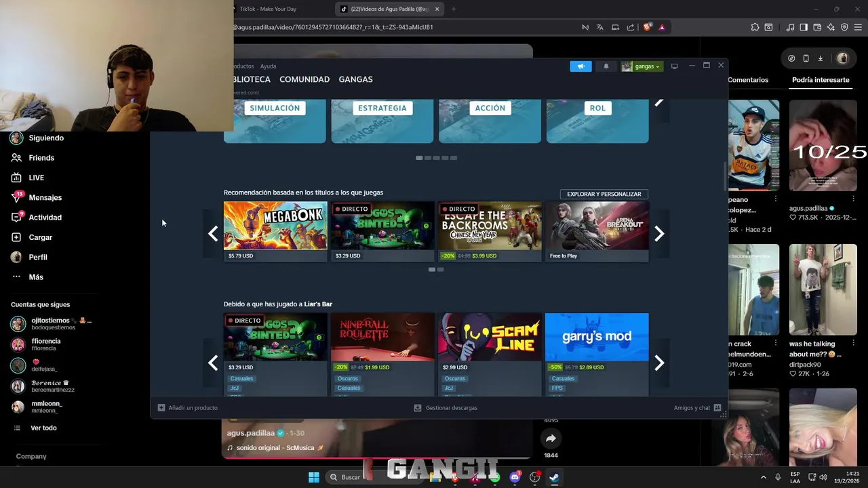
Task: Click the Steam announcements megaphone icon
Action: click(580, 66)
